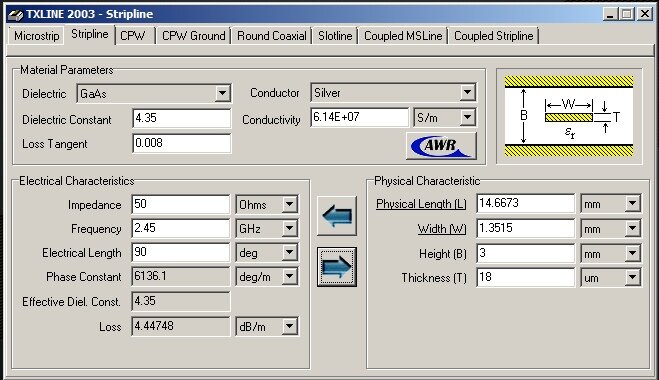Click the left arrow analyze button
Screen dimensions: 659x380
click(337, 216)
